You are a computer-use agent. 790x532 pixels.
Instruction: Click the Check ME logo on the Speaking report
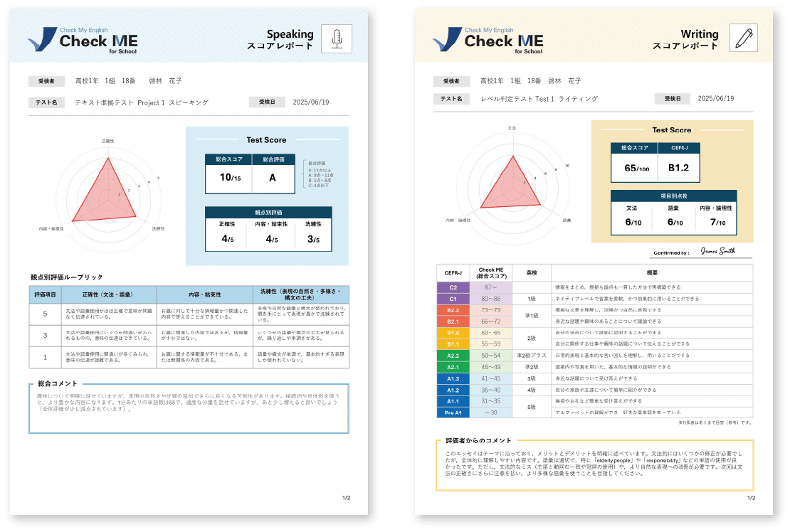pyautogui.click(x=82, y=40)
